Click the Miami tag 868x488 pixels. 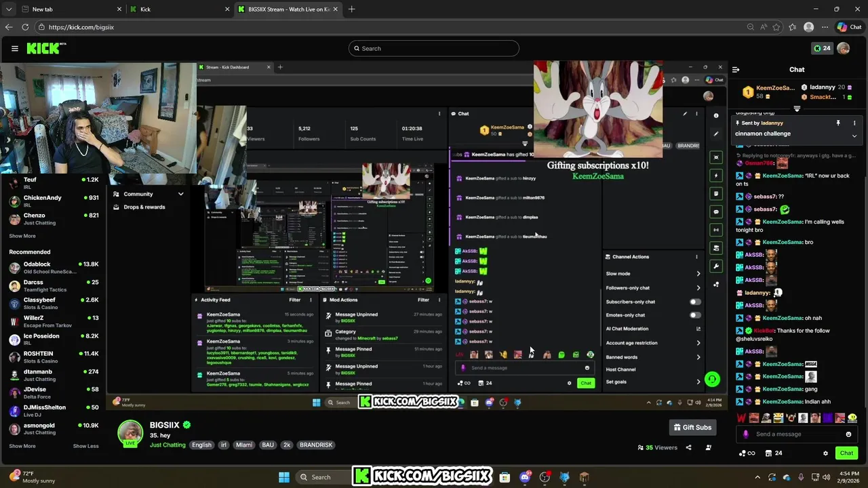pyautogui.click(x=244, y=445)
